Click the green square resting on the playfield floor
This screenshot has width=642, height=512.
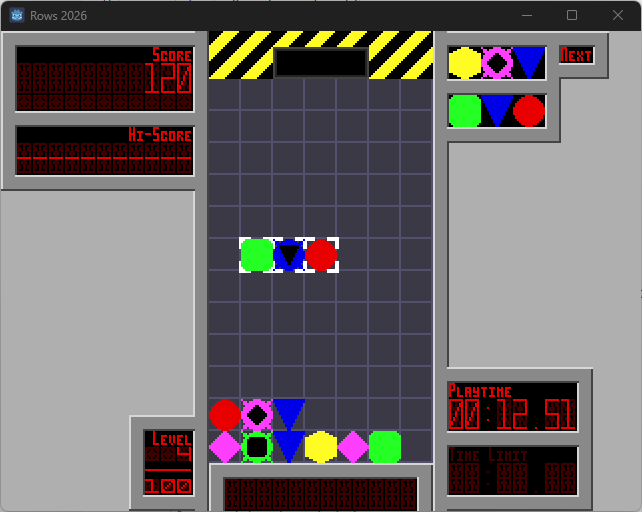pyautogui.click(x=385, y=447)
